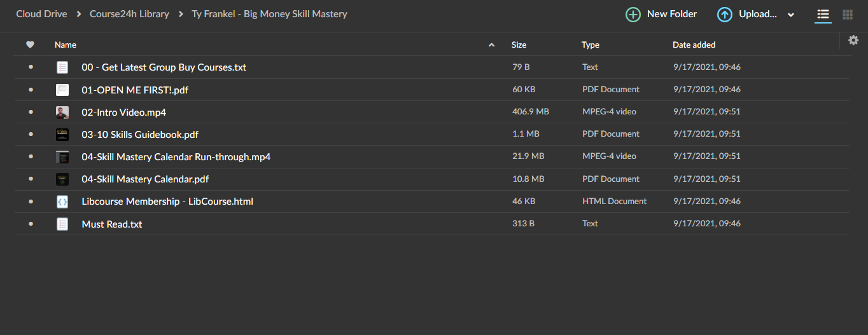Click the 1.1 MB size value

tap(526, 133)
